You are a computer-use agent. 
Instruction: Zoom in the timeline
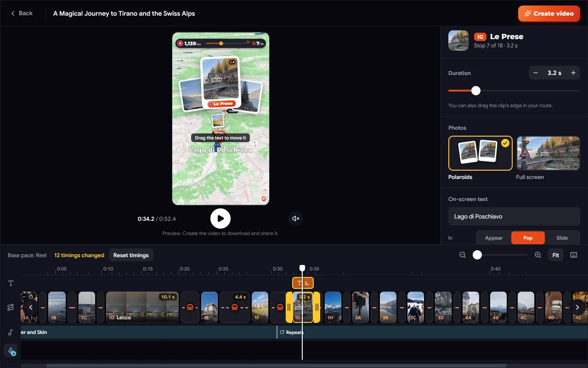(538, 255)
